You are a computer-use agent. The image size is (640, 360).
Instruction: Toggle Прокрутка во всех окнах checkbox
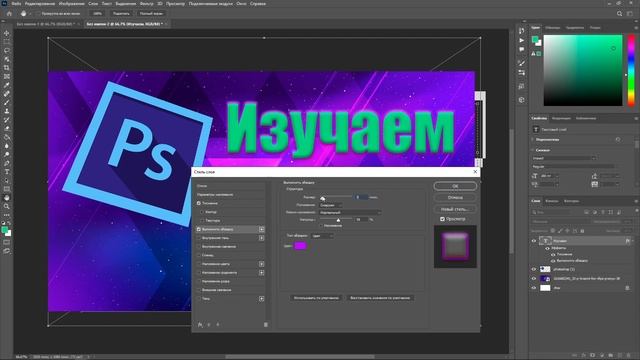(x=38, y=13)
